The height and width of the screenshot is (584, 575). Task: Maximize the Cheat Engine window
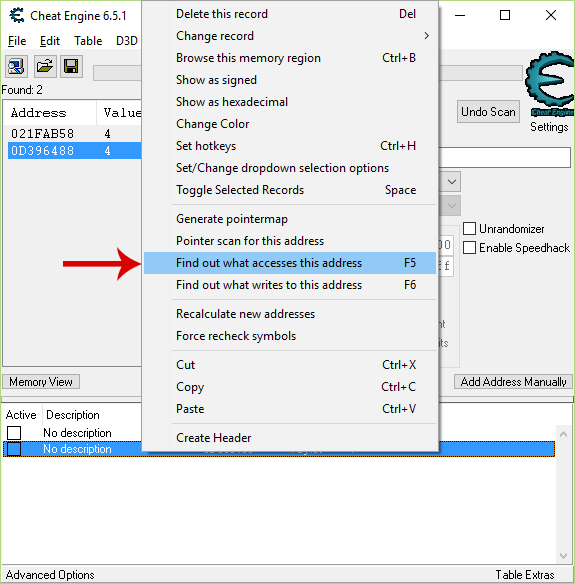point(505,15)
